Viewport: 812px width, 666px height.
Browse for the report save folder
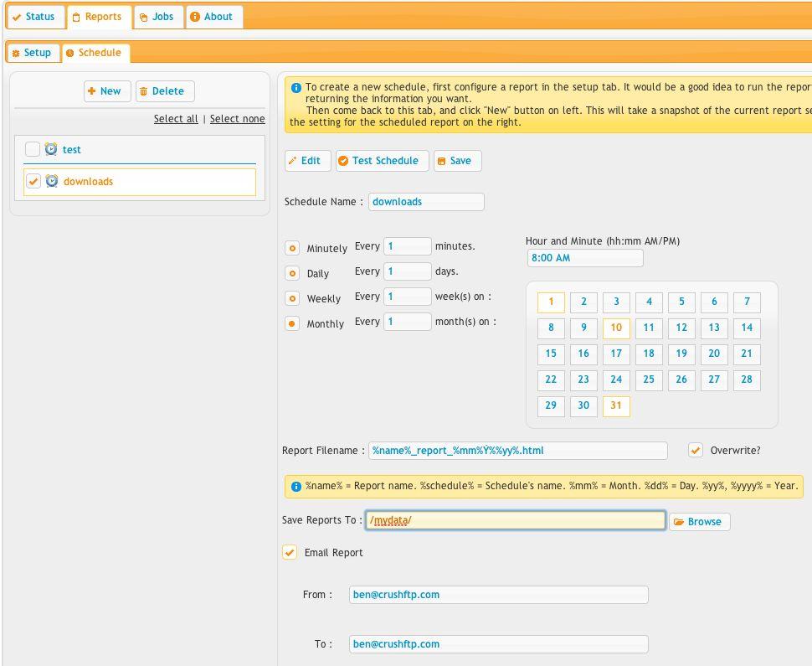click(699, 521)
